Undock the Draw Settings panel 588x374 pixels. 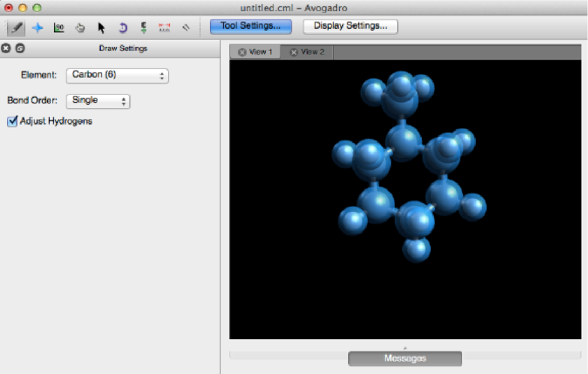point(20,49)
